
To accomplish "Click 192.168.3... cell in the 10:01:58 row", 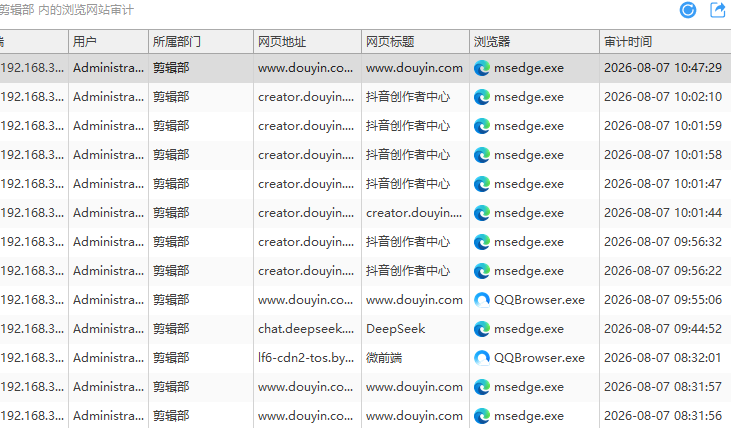I will click(32, 155).
